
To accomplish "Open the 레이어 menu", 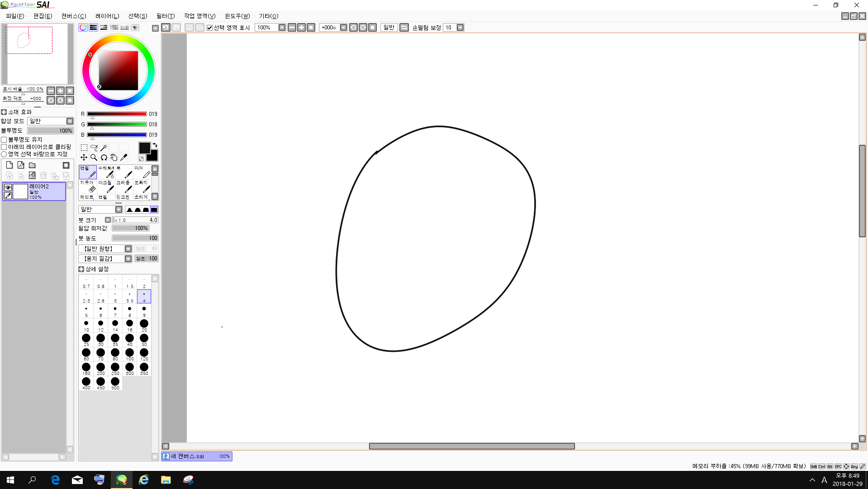I will pyautogui.click(x=107, y=16).
